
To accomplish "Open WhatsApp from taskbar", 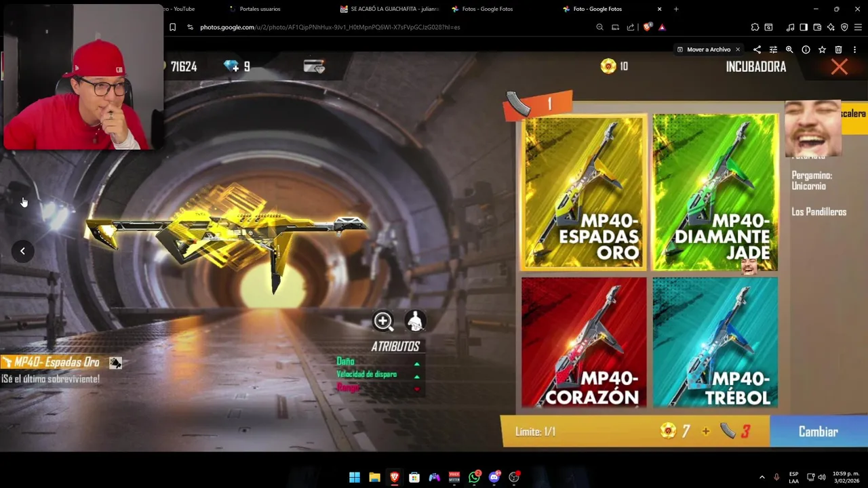I will (x=474, y=477).
